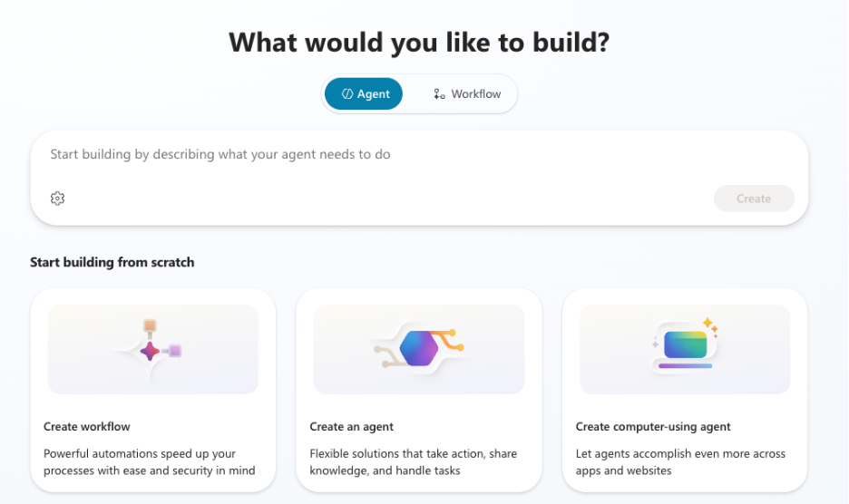Click the Create workflow illustration icon
849x504 pixels.
tap(152, 350)
